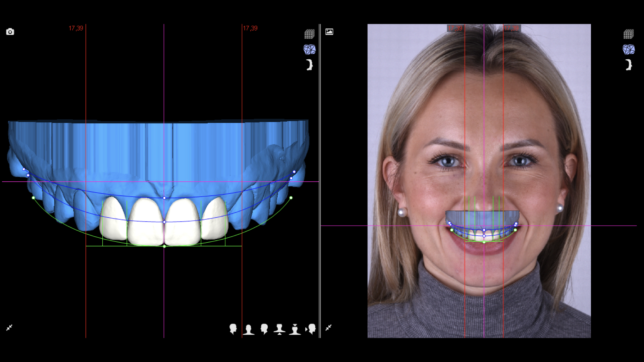This screenshot has height=362, width=644.
Task: Click the head icon with arrow
Action: tap(311, 329)
